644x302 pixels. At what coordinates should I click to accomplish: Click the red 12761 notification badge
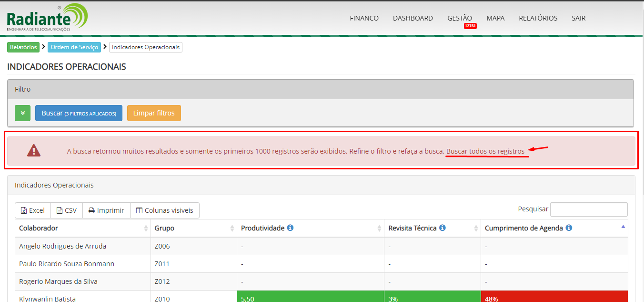coord(470,26)
